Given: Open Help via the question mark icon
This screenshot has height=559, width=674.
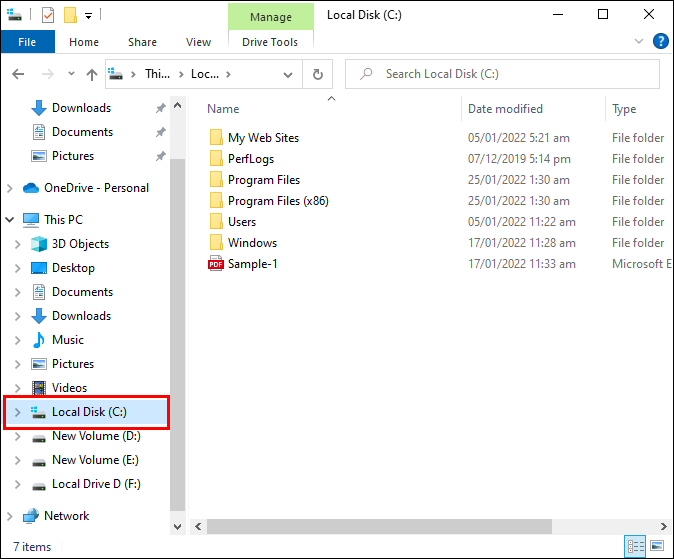Looking at the screenshot, I should coord(661,41).
